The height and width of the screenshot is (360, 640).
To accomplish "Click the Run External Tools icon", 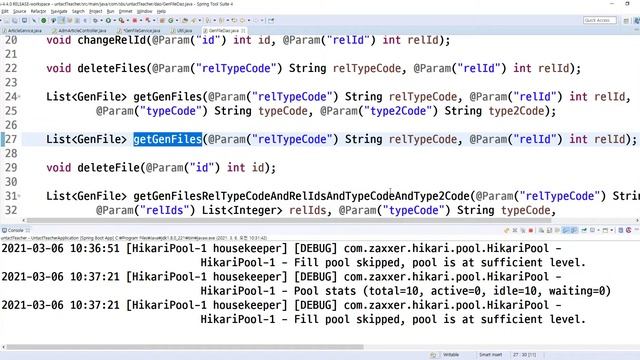I will click(x=121, y=20).
